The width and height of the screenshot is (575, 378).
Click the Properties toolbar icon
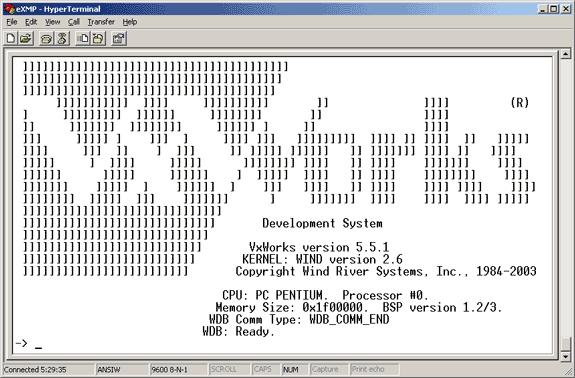click(118, 38)
